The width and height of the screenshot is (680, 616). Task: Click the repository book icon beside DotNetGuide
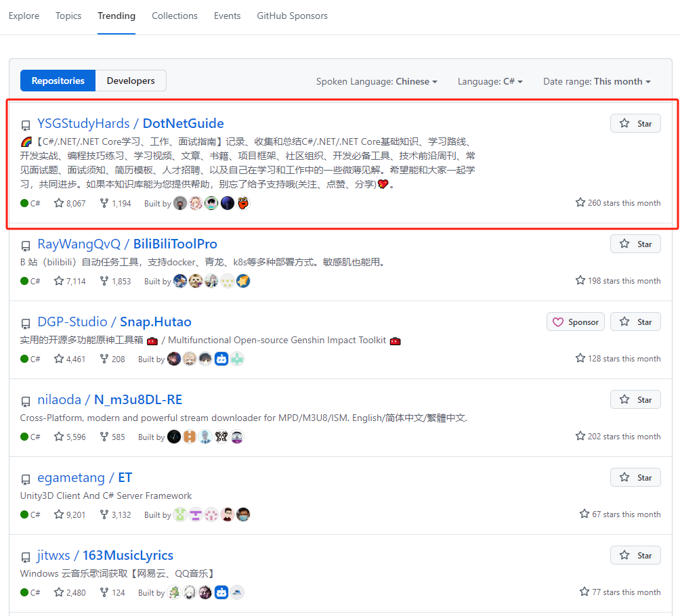26,125
